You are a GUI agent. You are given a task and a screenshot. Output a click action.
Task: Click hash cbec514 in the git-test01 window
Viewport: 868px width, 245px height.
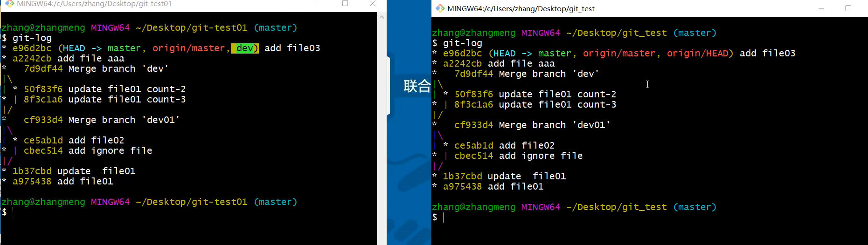[43, 150]
